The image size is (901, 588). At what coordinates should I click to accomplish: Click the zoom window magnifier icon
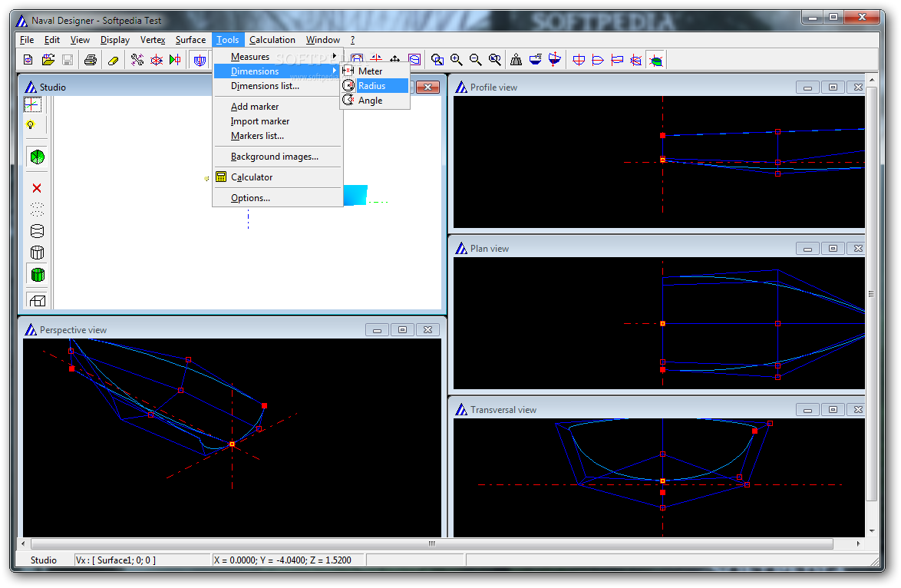pyautogui.click(x=437, y=60)
